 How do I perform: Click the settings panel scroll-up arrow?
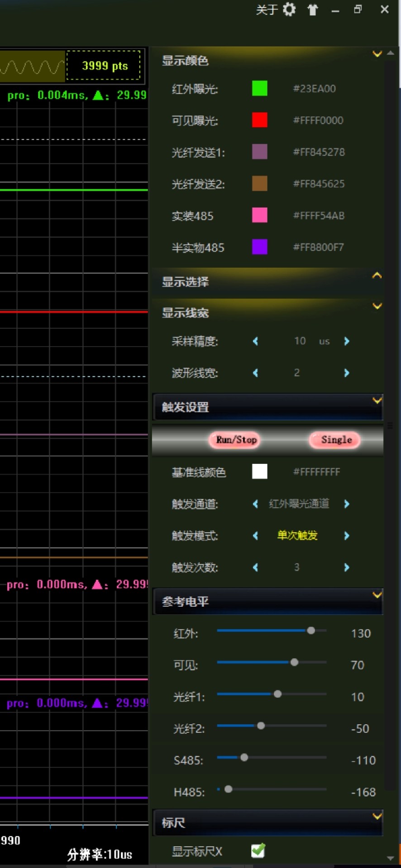pos(391,53)
